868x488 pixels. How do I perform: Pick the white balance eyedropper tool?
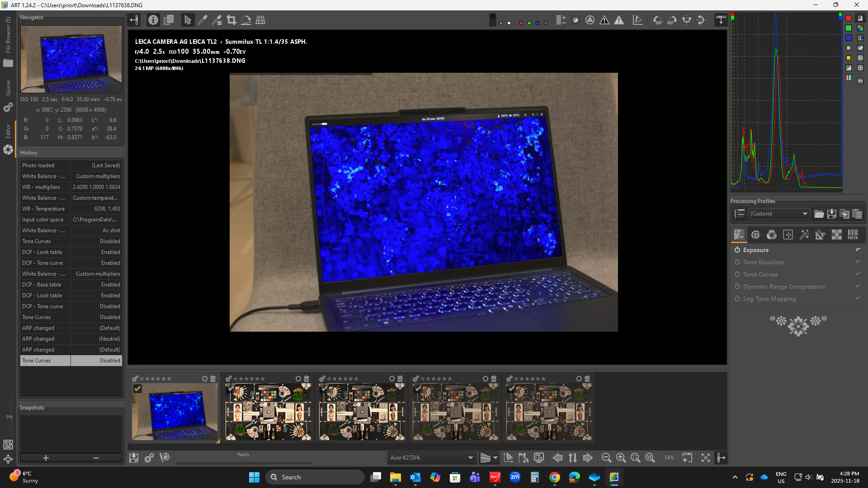203,20
